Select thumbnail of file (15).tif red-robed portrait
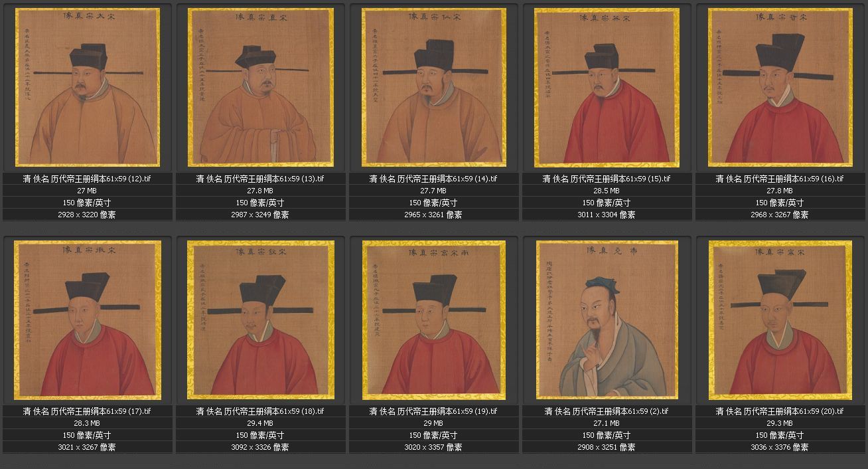Viewport: 868px width, 469px height. pyautogui.click(x=607, y=87)
